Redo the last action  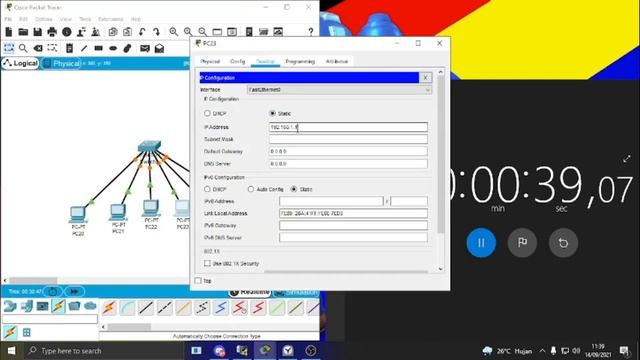[156, 32]
